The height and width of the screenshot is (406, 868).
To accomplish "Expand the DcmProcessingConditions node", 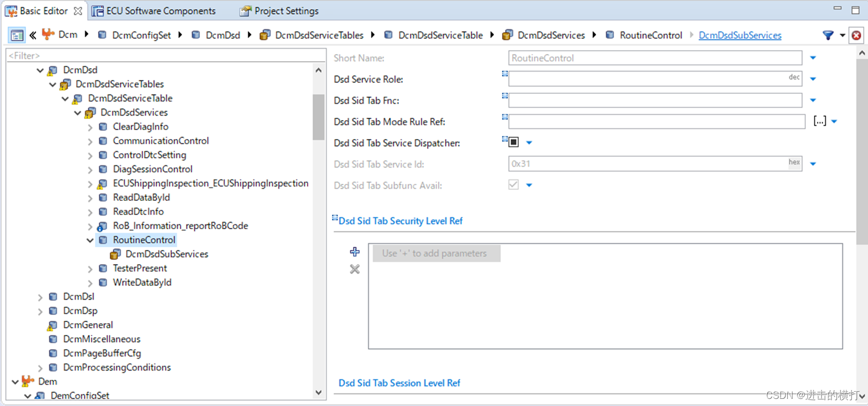I will tap(40, 368).
